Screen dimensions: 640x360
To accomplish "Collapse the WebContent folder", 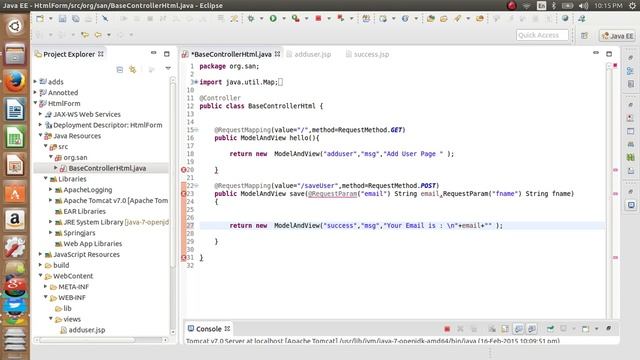I will point(41,276).
